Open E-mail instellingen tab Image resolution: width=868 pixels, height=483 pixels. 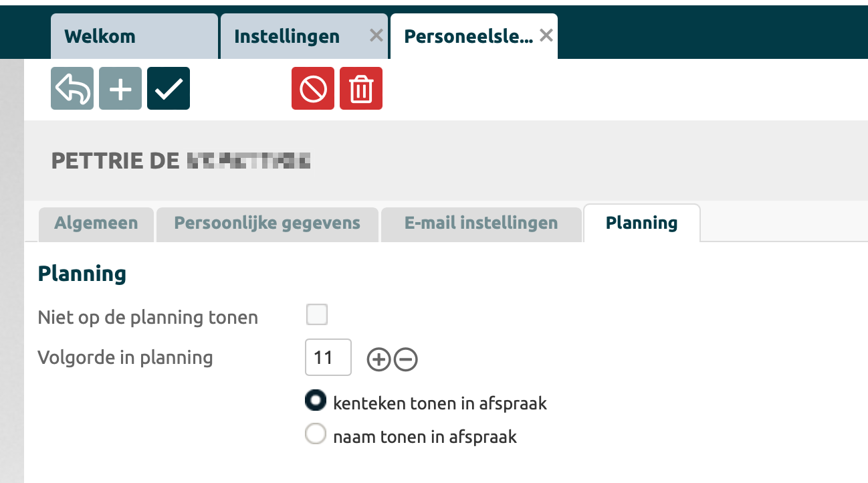click(481, 223)
